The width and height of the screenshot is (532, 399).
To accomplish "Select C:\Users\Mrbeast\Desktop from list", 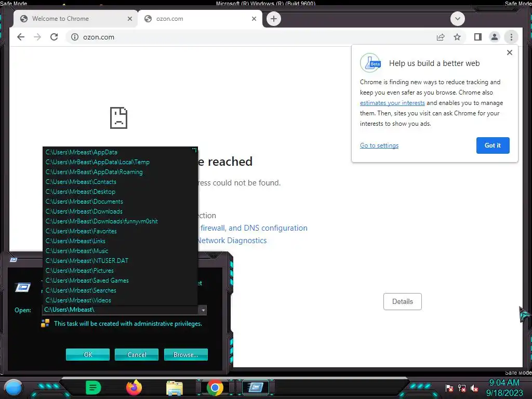I will pos(120,191).
